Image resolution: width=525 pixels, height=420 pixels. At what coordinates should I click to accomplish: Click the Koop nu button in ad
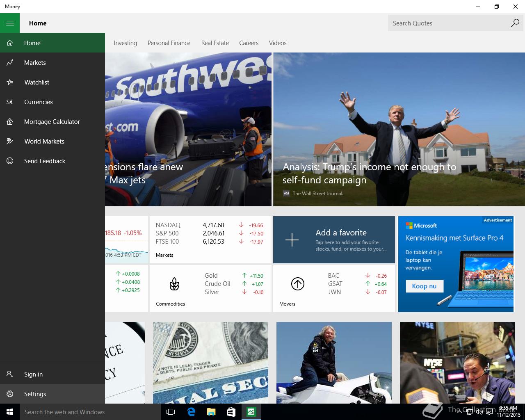pos(425,286)
